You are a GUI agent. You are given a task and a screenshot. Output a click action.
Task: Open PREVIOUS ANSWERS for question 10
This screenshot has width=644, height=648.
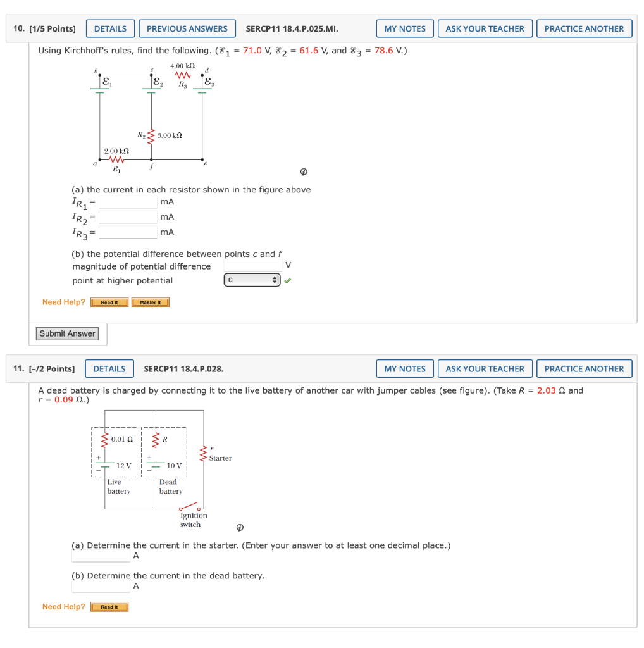187,28
